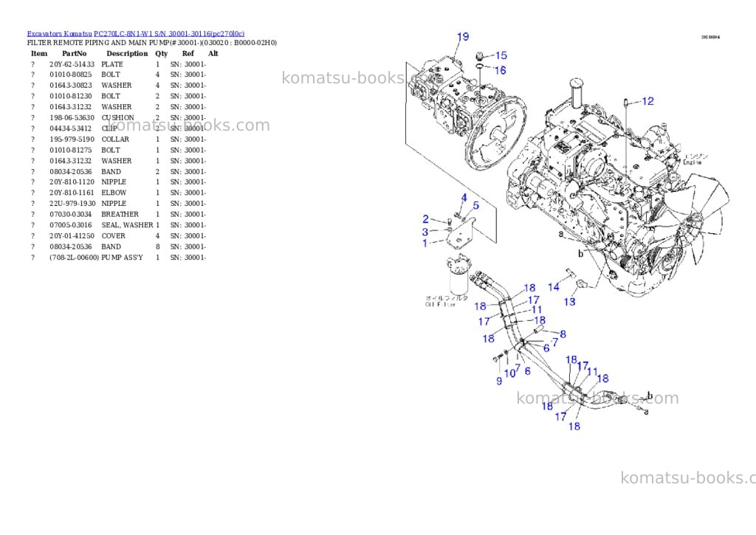The width and height of the screenshot is (756, 535).
Task: Click the Item column header
Action: 39,53
